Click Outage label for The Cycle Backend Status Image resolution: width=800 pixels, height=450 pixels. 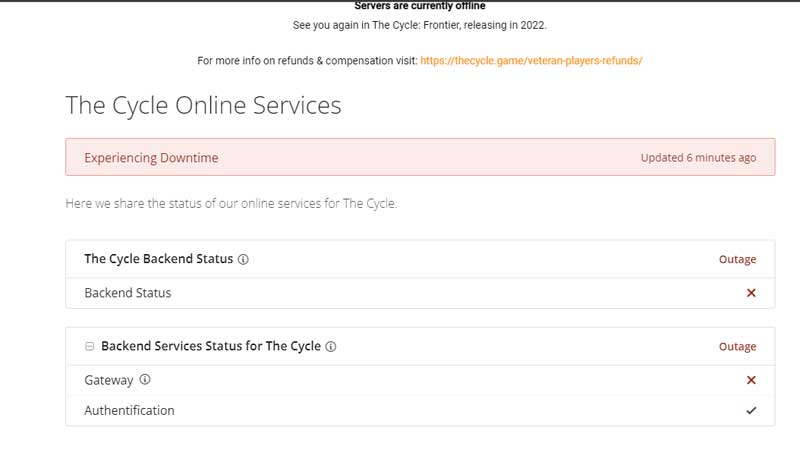click(x=737, y=259)
